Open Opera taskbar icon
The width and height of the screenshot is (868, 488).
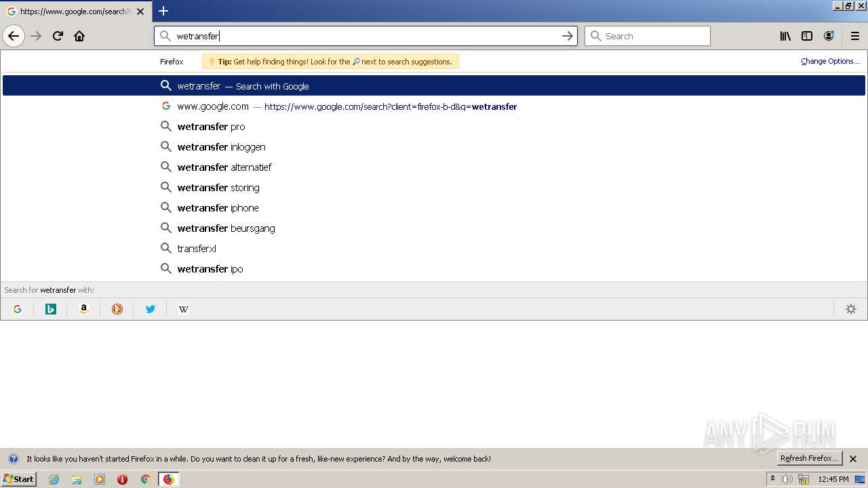(122, 479)
